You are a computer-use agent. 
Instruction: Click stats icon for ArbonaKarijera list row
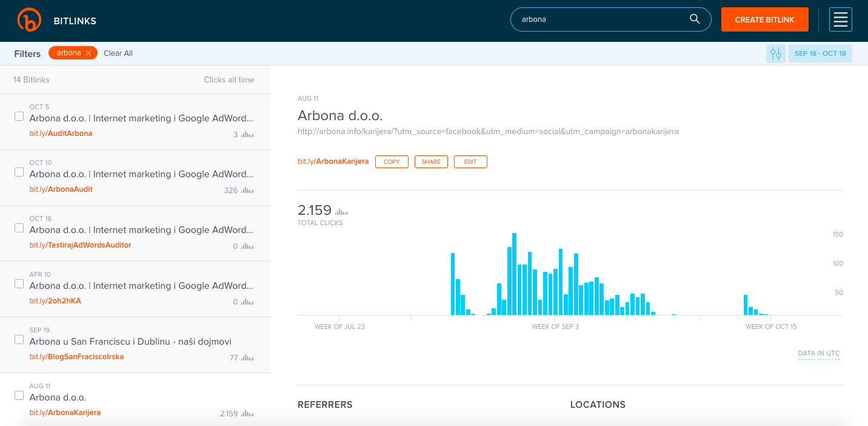click(x=247, y=414)
